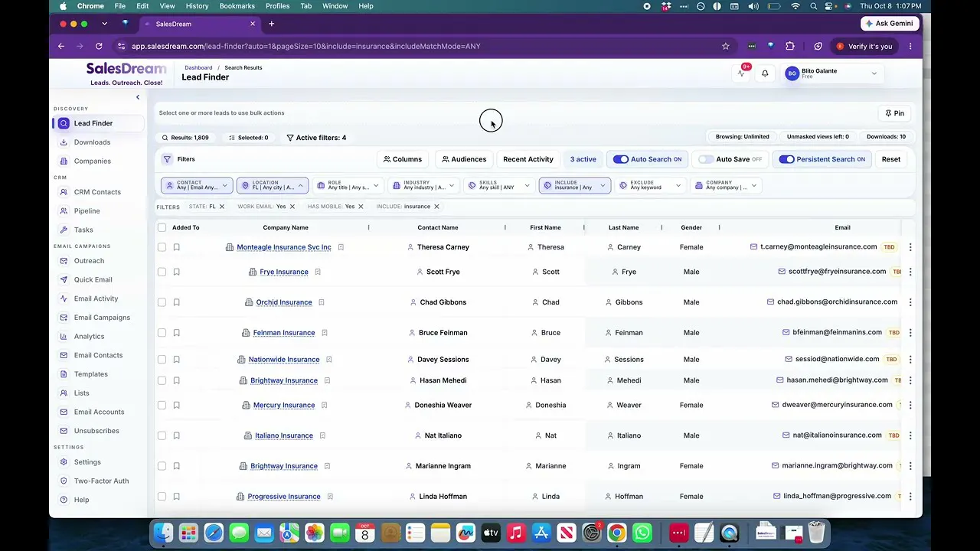Expand the Industry filter dropdown

click(x=423, y=185)
